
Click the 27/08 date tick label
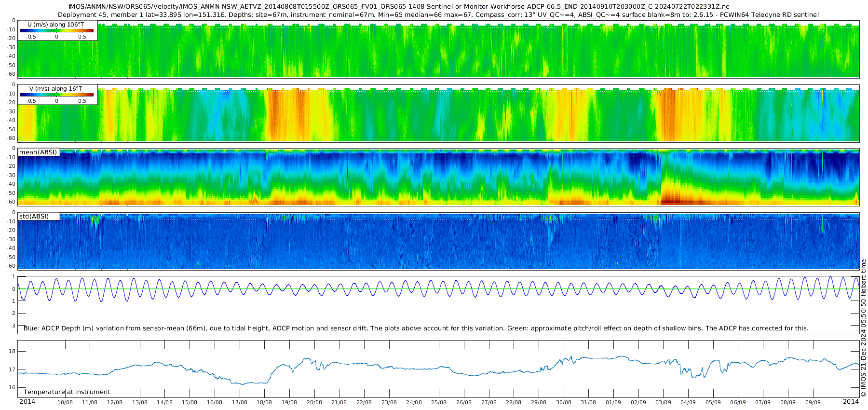pos(489,402)
